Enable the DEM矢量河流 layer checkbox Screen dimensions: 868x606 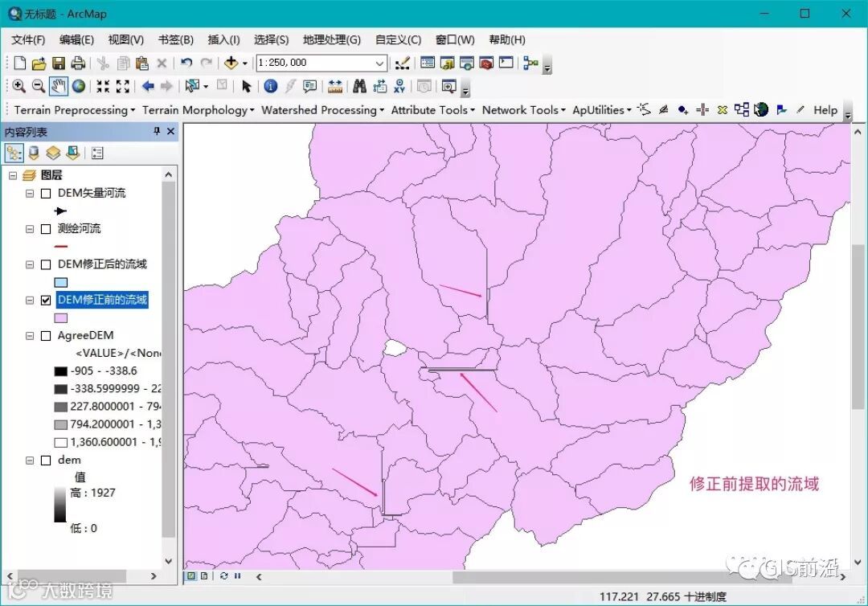pos(46,194)
